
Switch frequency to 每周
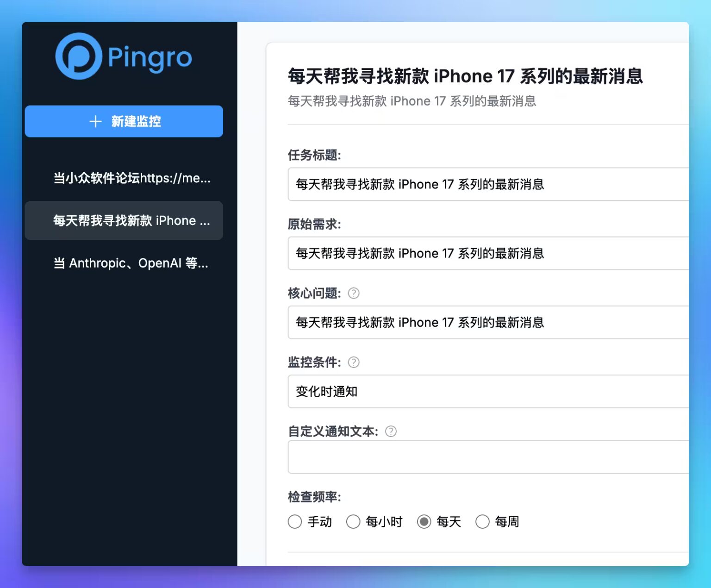[482, 521]
